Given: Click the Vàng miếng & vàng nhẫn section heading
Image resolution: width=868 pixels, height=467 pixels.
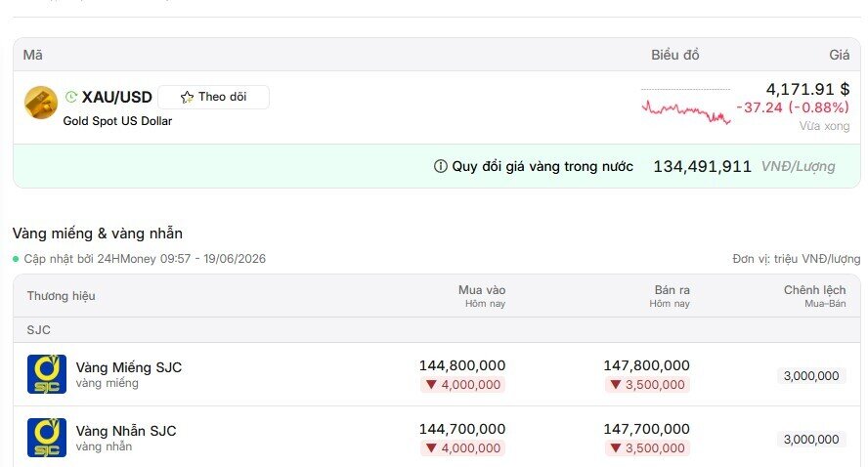Looking at the screenshot, I should 98,233.
